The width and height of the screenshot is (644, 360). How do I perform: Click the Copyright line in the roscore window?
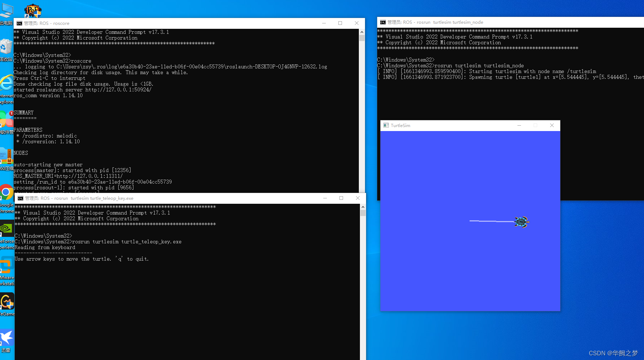click(x=76, y=38)
